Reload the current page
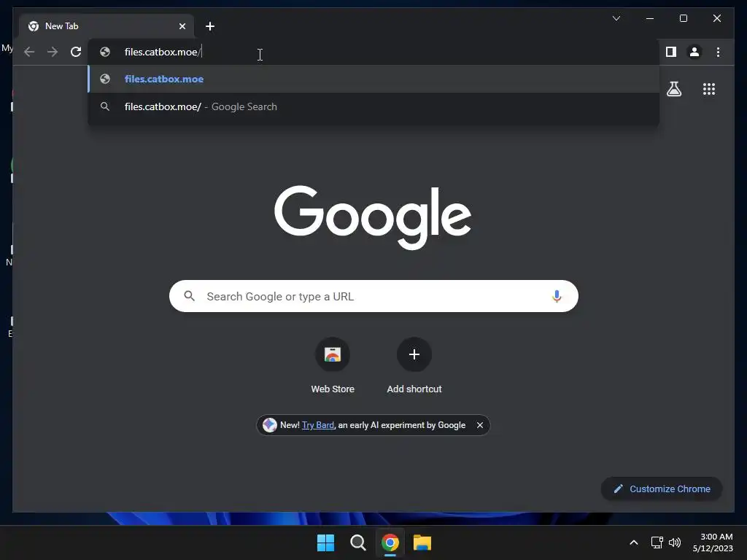This screenshot has width=747, height=560. click(x=76, y=52)
